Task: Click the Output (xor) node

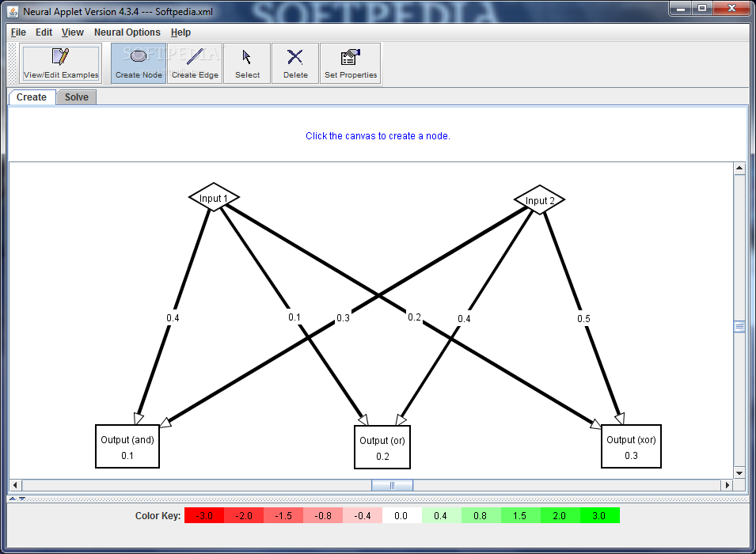Action: tap(631, 446)
